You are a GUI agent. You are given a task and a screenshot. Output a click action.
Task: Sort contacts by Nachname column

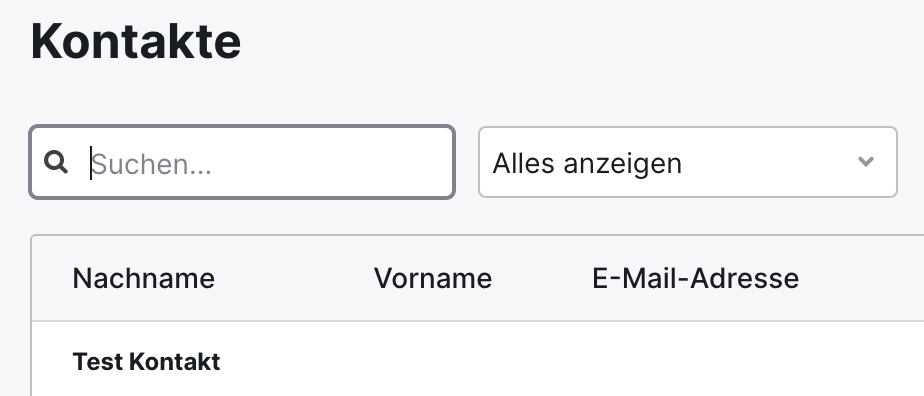143,278
